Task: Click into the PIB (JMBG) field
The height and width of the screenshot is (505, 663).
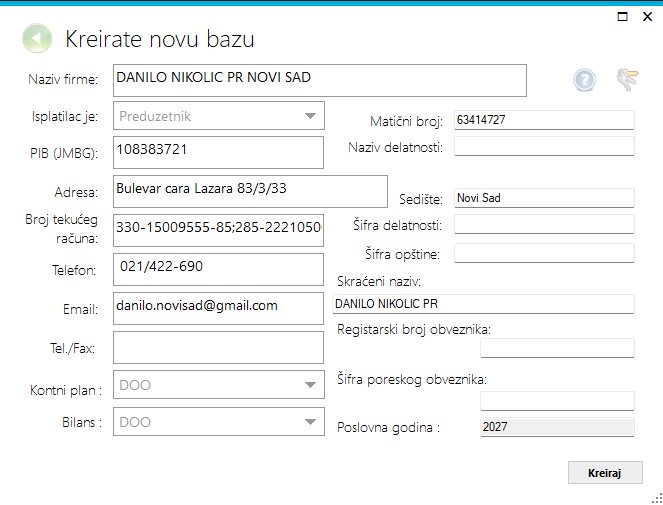Action: (218, 152)
